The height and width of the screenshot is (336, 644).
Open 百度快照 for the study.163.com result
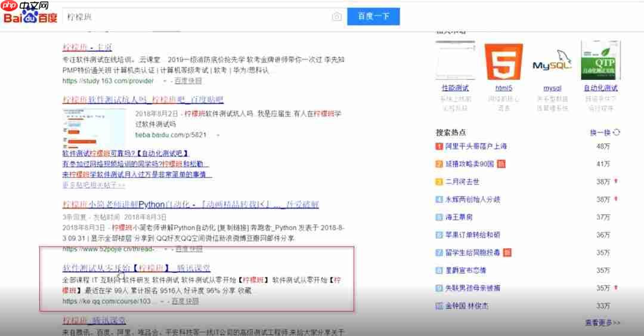pos(188,81)
